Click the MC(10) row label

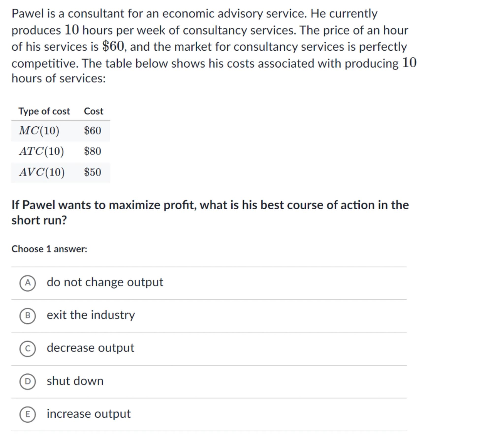pyautogui.click(x=39, y=131)
